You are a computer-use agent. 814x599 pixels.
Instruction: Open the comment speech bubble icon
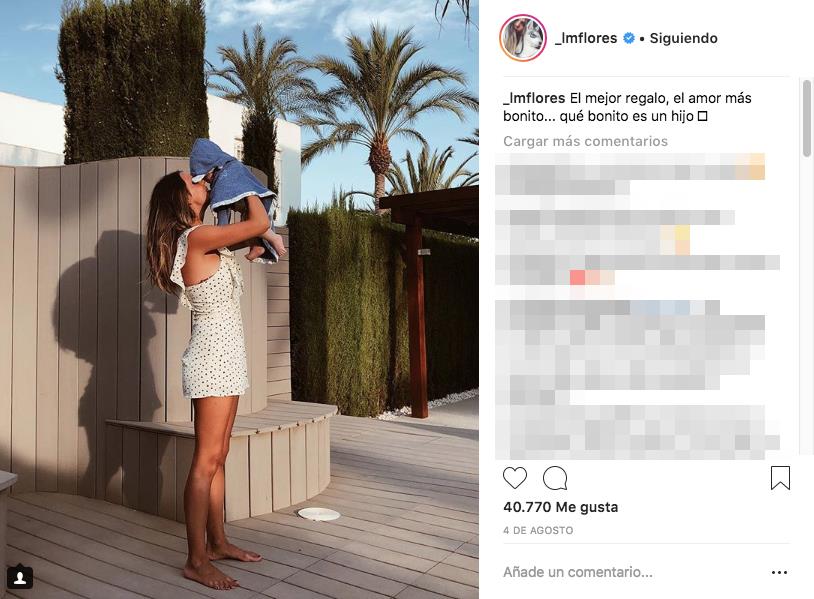click(555, 478)
